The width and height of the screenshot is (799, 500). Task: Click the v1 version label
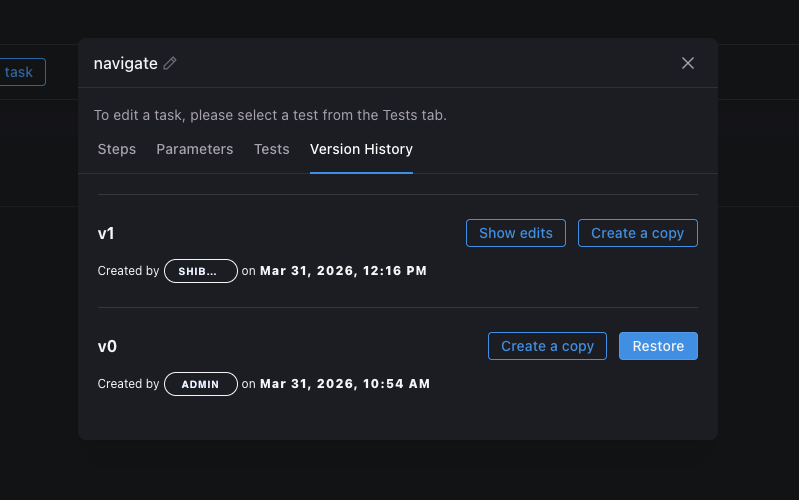click(x=106, y=233)
